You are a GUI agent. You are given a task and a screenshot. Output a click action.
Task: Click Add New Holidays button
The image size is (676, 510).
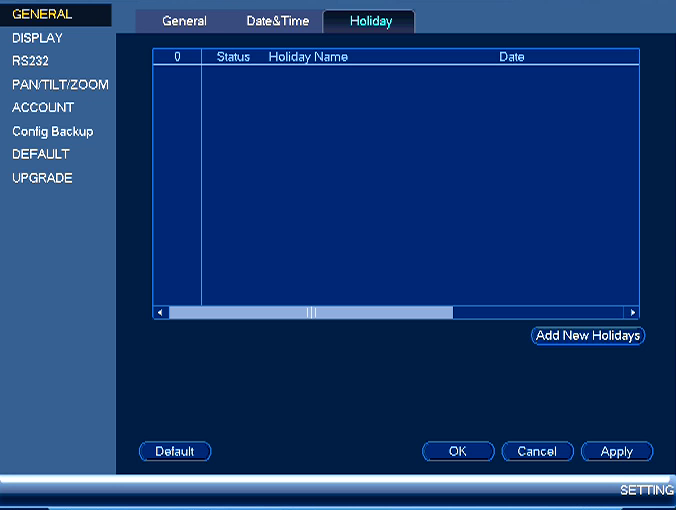[x=588, y=335]
